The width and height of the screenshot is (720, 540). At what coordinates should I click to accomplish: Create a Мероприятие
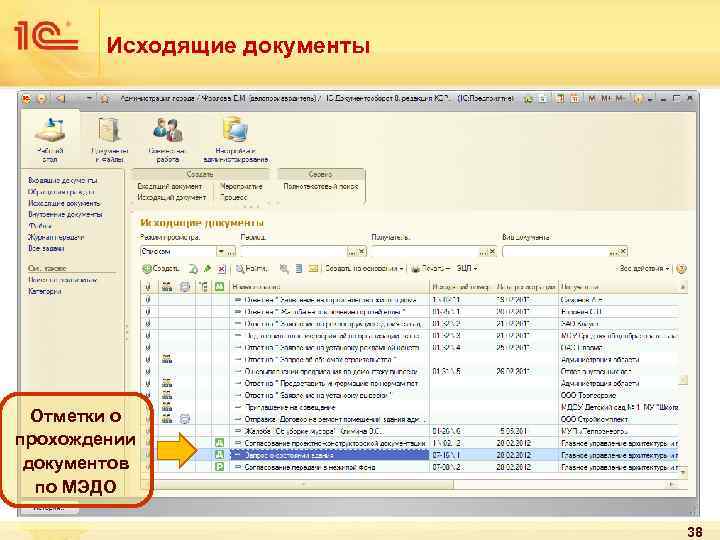pyautogui.click(x=241, y=186)
